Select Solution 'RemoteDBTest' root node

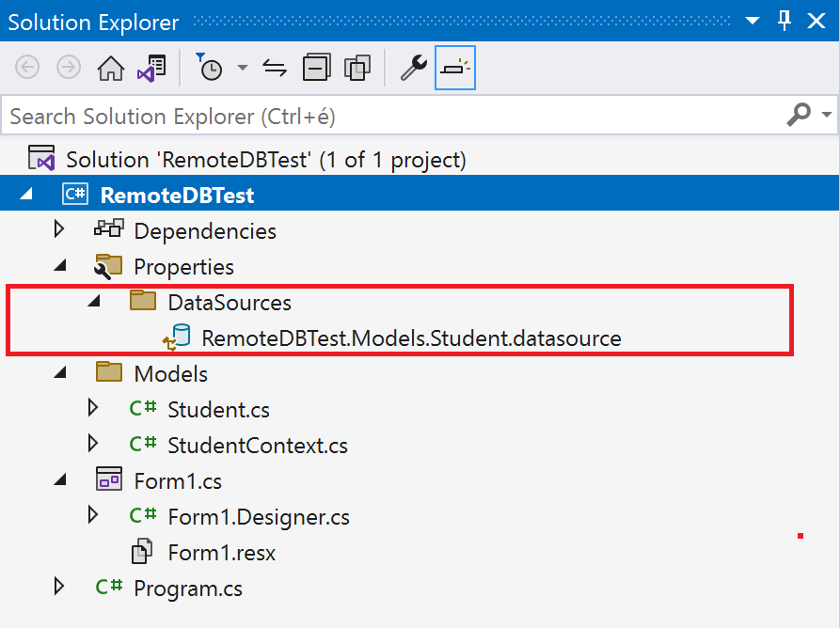(x=265, y=159)
